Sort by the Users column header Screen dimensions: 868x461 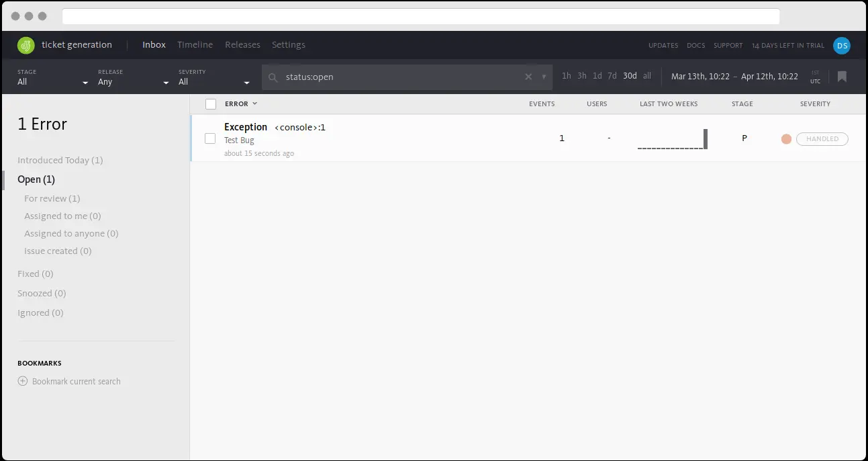(x=597, y=104)
